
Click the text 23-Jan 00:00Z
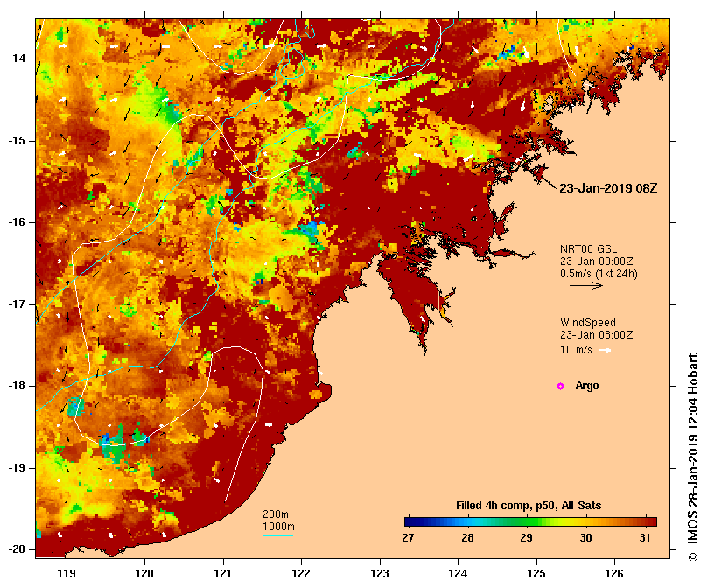tap(597, 262)
